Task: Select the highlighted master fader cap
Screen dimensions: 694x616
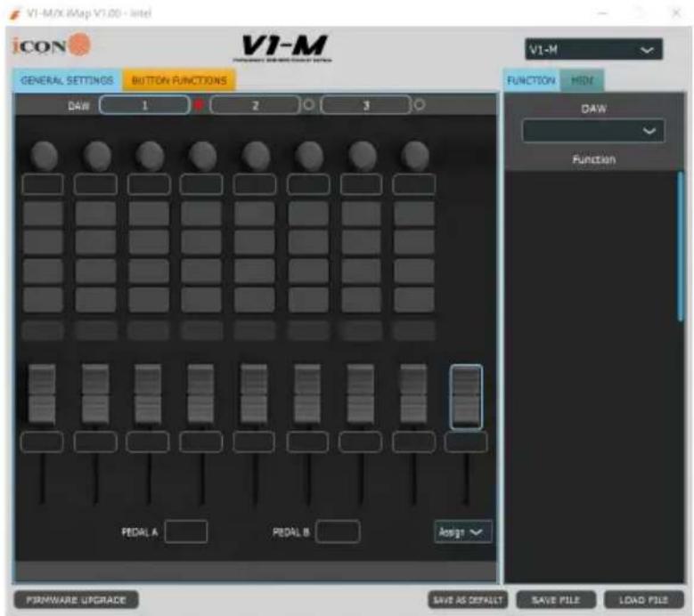Action: 466,397
